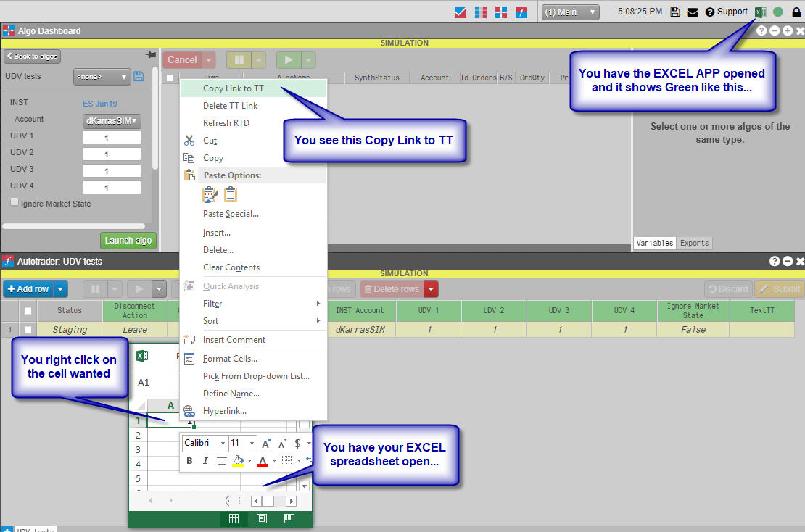Enable the Ignore Market State checkbox
Viewport: 805px width, 532px height.
point(14,203)
